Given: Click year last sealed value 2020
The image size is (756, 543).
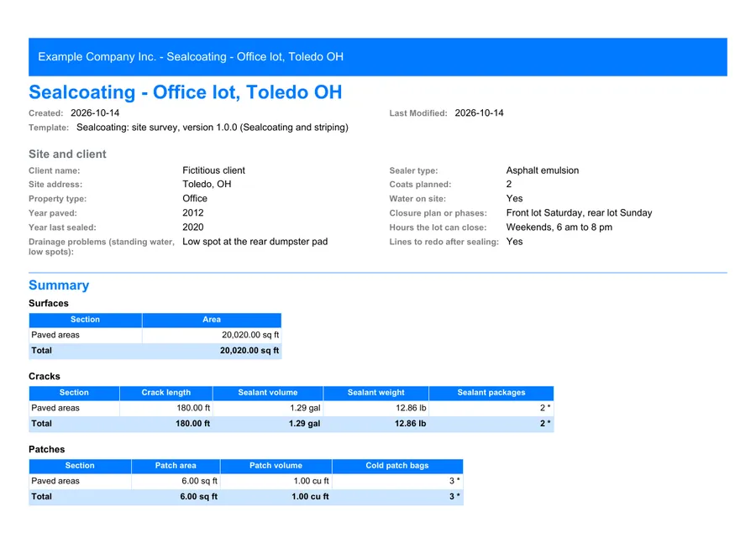Looking at the screenshot, I should coord(193,227).
